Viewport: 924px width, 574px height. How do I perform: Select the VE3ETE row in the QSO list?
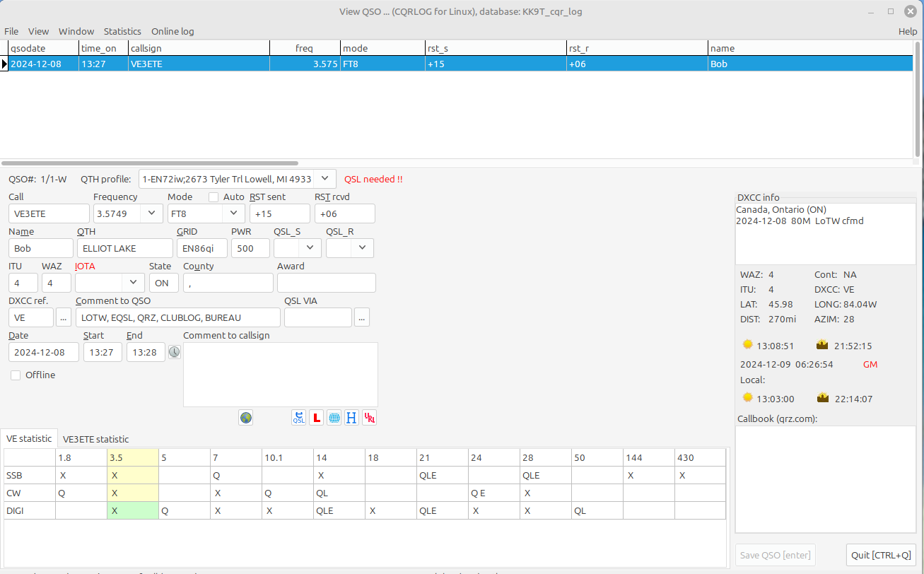[457, 64]
